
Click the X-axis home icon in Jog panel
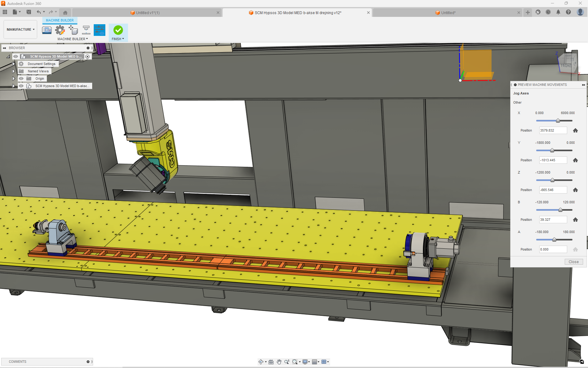point(575,130)
